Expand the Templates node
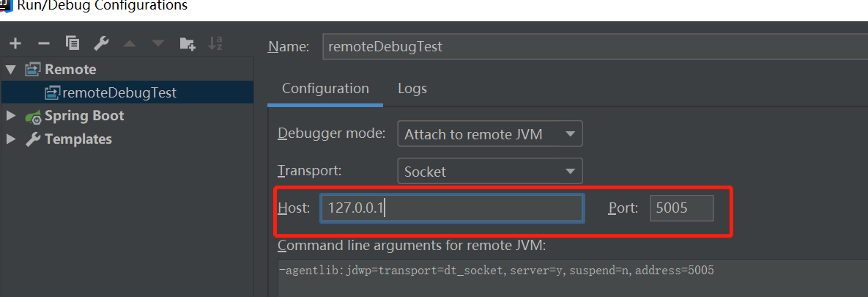The height and width of the screenshot is (297, 868). [x=10, y=139]
